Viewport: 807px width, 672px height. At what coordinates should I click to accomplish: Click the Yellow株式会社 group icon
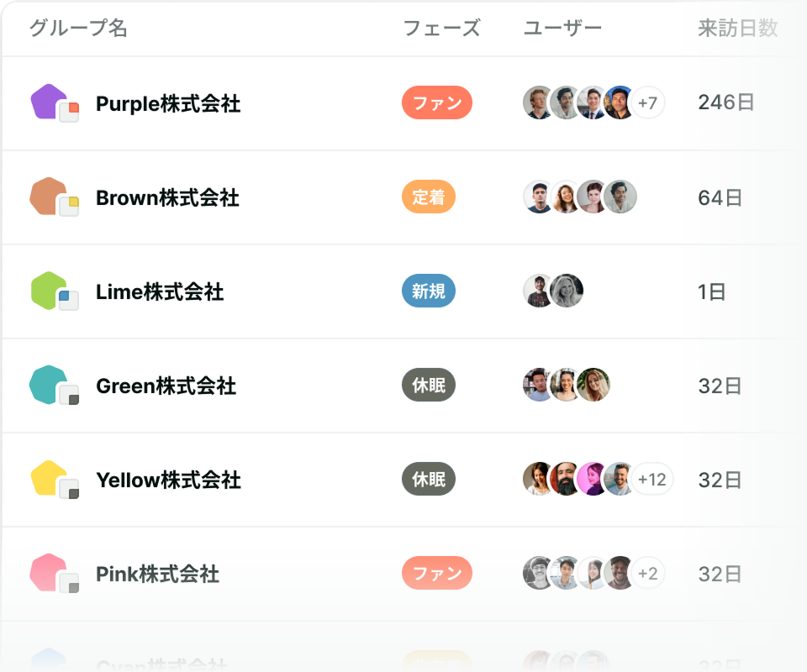[54, 480]
